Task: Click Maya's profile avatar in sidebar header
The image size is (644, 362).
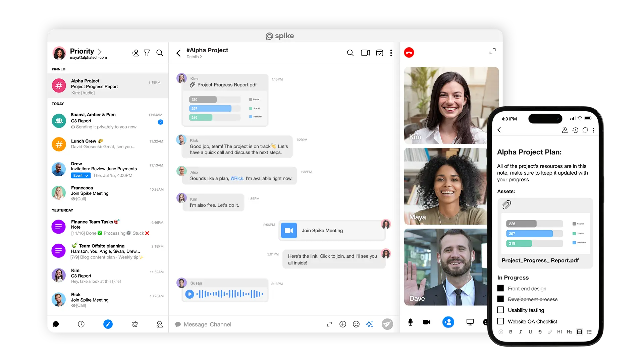Action: point(59,53)
